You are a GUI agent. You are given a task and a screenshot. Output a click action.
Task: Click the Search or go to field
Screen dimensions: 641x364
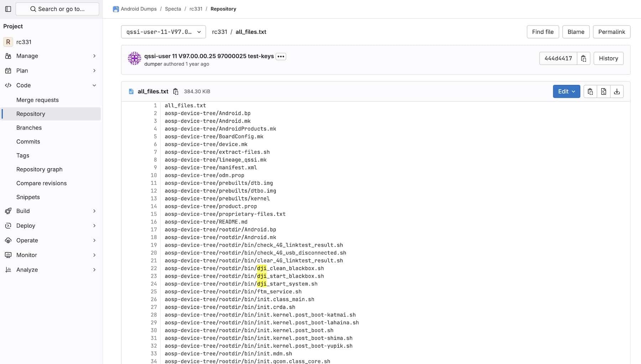[x=57, y=9]
